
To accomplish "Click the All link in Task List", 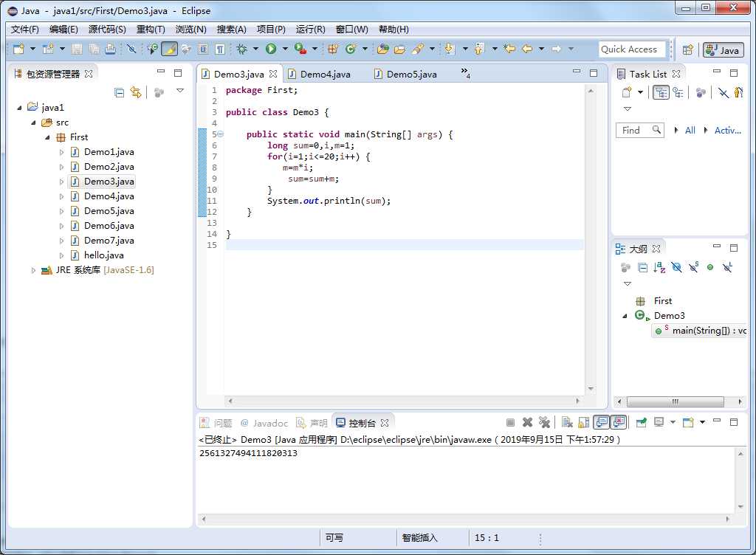I will tap(690, 130).
